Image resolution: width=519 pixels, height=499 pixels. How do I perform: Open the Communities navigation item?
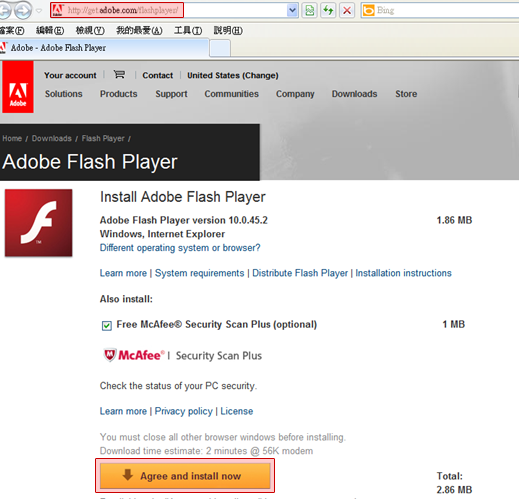[x=232, y=94]
